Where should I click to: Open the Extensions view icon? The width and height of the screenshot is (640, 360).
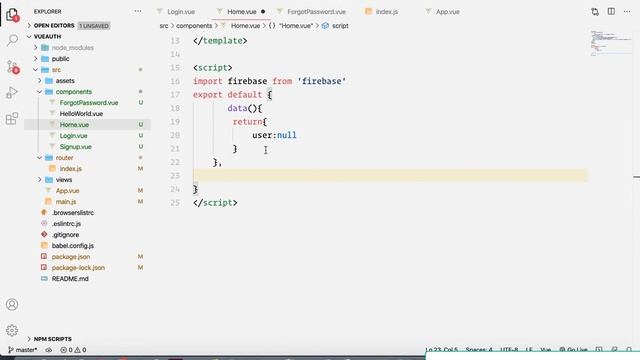(12, 119)
